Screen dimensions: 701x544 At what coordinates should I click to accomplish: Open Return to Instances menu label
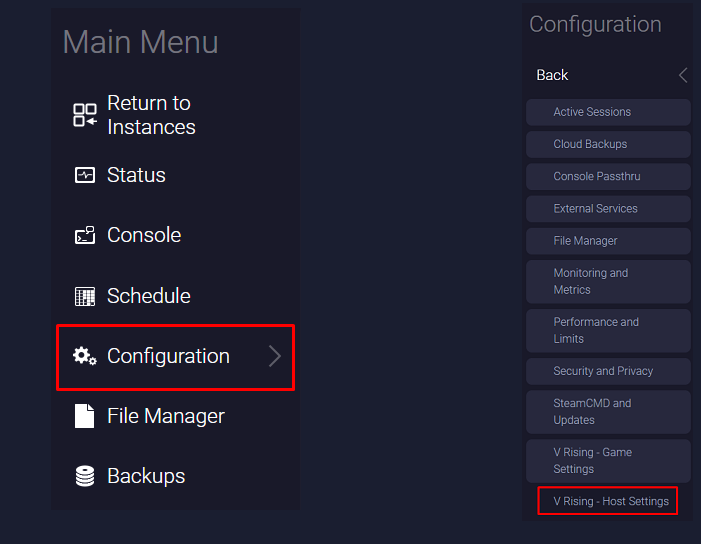click(151, 115)
